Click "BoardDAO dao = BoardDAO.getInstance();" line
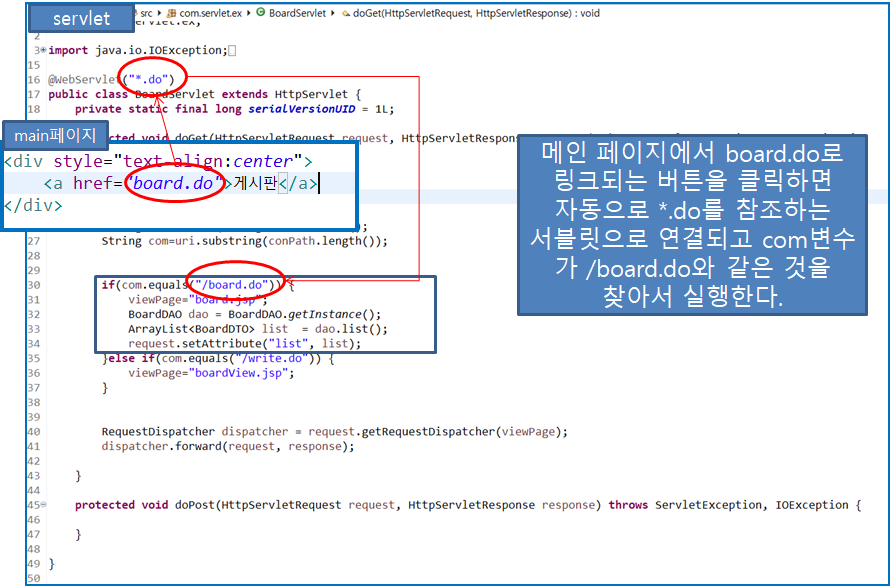Screen dimensions: 890x586 (254, 315)
